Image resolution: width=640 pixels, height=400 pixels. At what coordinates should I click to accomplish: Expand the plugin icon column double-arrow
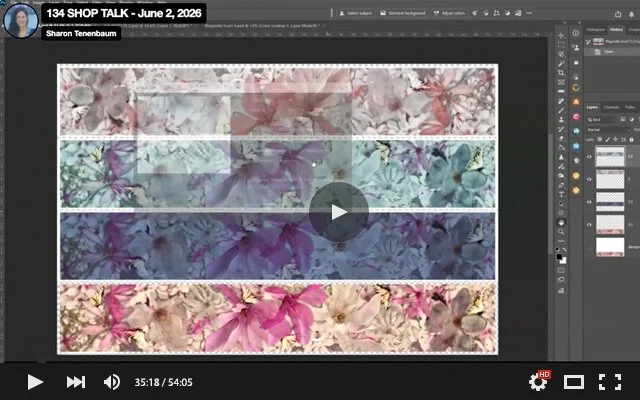pyautogui.click(x=578, y=23)
